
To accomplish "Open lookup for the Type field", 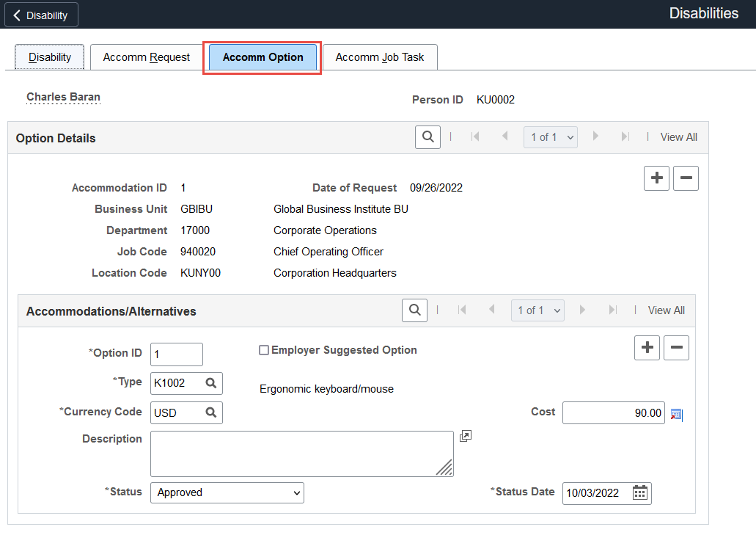I will pos(211,383).
